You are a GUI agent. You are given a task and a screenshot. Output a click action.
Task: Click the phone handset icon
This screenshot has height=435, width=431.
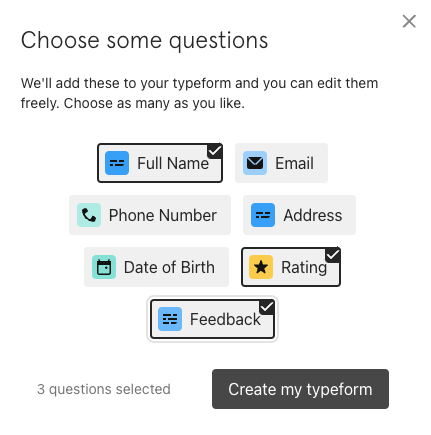[x=89, y=215]
